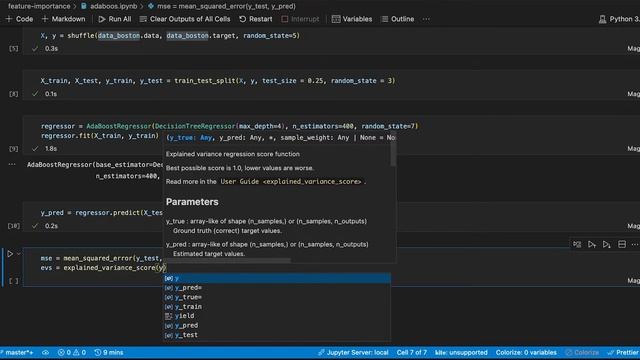Select the Python kernel picker
Screen dimensions: 640x360
point(619,19)
